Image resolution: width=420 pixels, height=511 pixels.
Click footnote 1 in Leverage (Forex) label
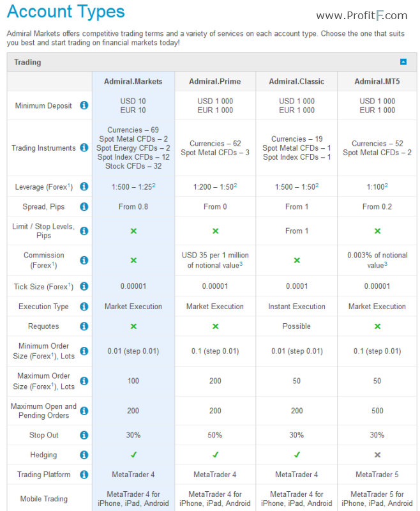pos(69,185)
